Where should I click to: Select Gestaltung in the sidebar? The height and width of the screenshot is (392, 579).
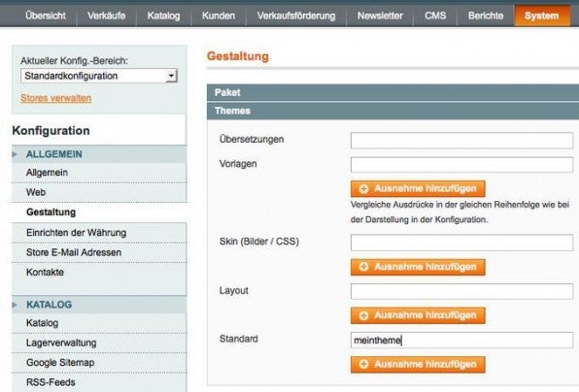(x=99, y=212)
